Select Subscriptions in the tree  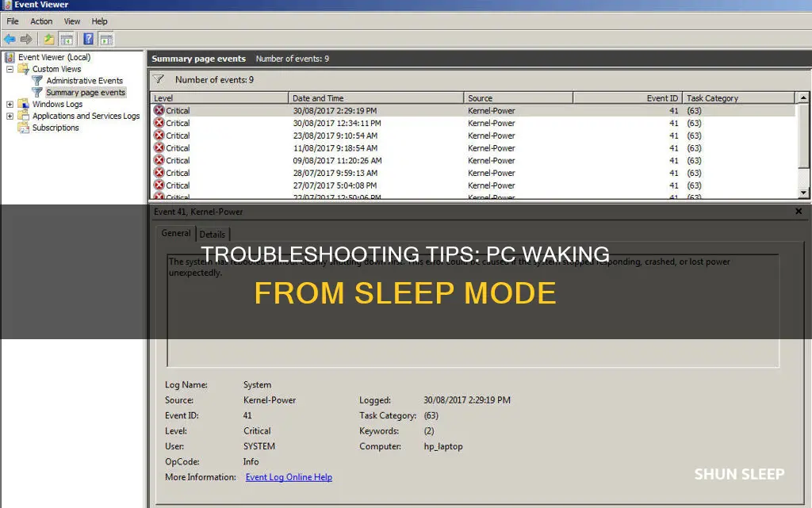pos(56,128)
